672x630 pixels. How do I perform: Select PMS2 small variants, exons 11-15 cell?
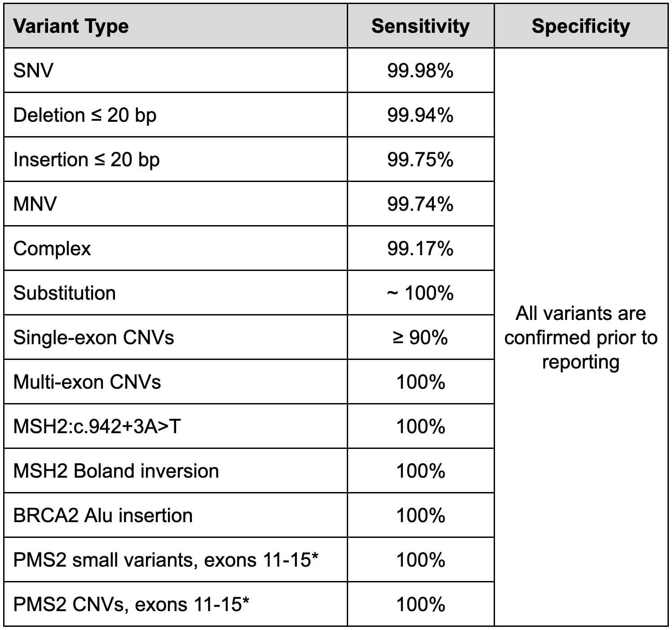click(x=166, y=560)
